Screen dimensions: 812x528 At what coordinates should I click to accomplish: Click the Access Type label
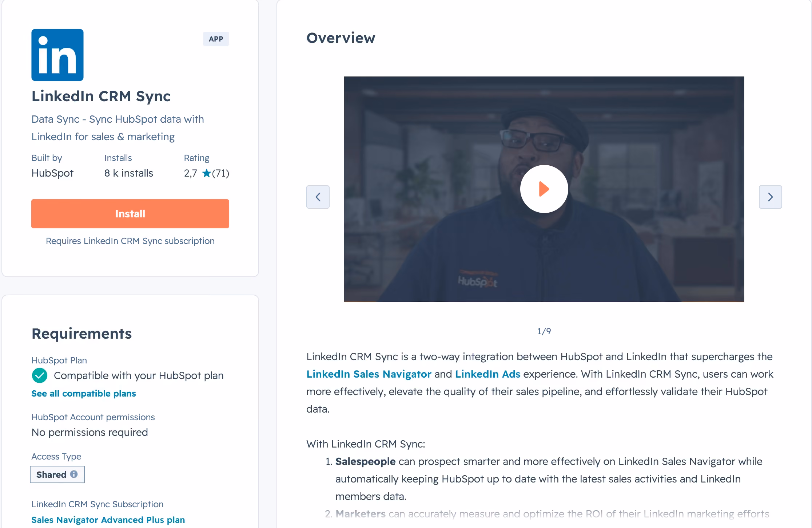pos(56,457)
